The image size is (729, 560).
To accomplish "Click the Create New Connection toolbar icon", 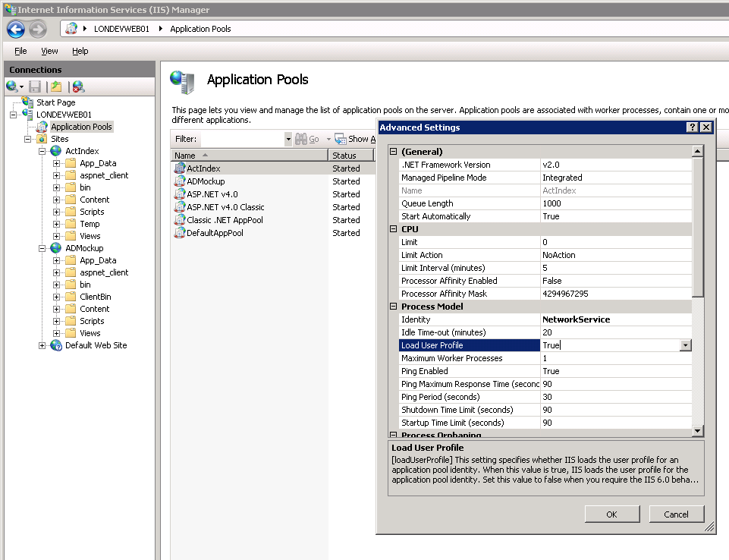I will pos(13,87).
